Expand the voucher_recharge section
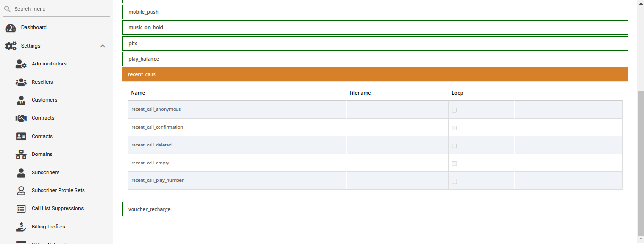This screenshot has width=644, height=244. [375, 209]
